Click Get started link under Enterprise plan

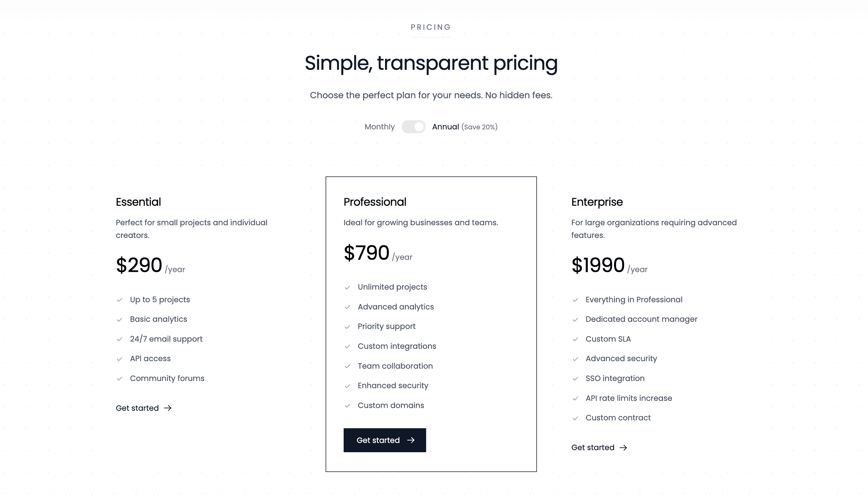(x=593, y=447)
